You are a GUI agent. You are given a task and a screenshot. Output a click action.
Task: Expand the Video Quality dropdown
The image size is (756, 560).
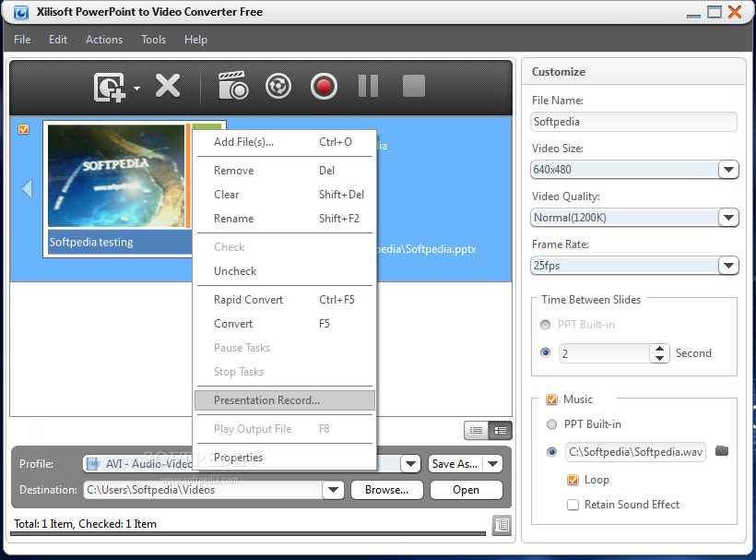728,218
